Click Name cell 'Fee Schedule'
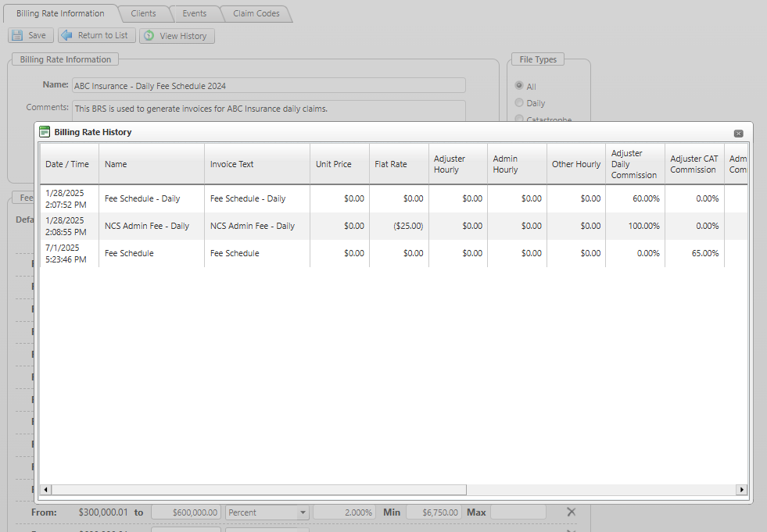This screenshot has width=767, height=532. (152, 254)
